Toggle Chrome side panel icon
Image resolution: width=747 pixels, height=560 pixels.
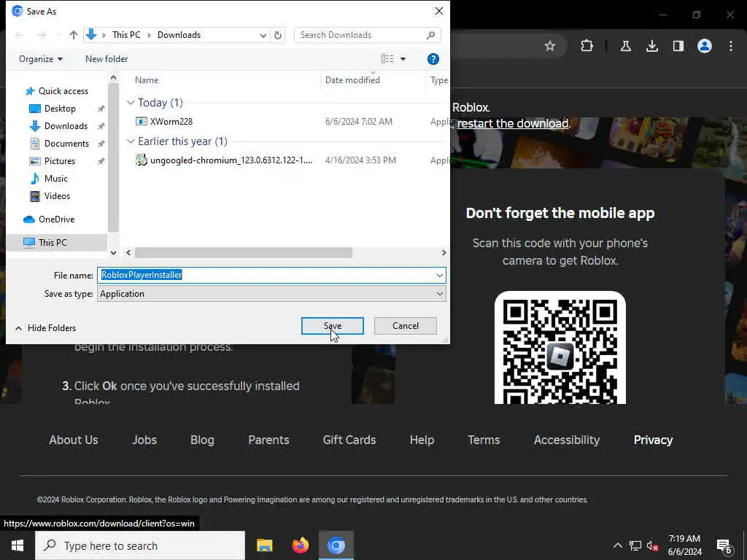point(678,46)
